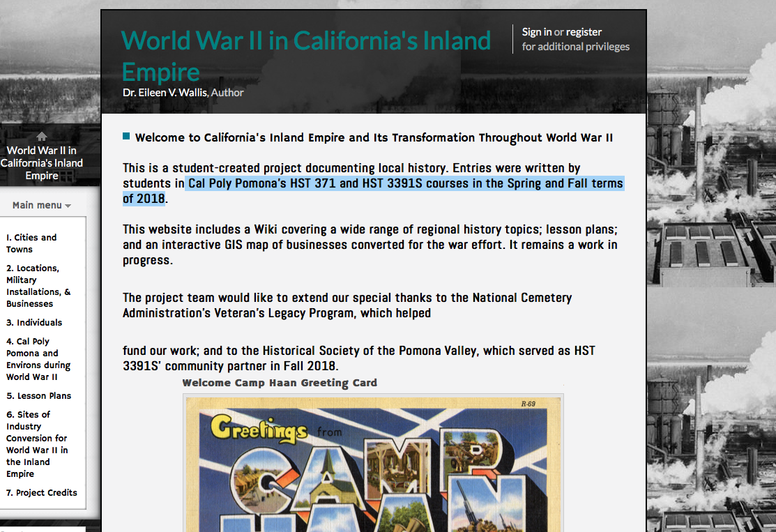Viewport: 776px width, 532px height.
Task: Open the 'World War II in California's Inland Empire' sidebar home link
Action: tap(42, 163)
